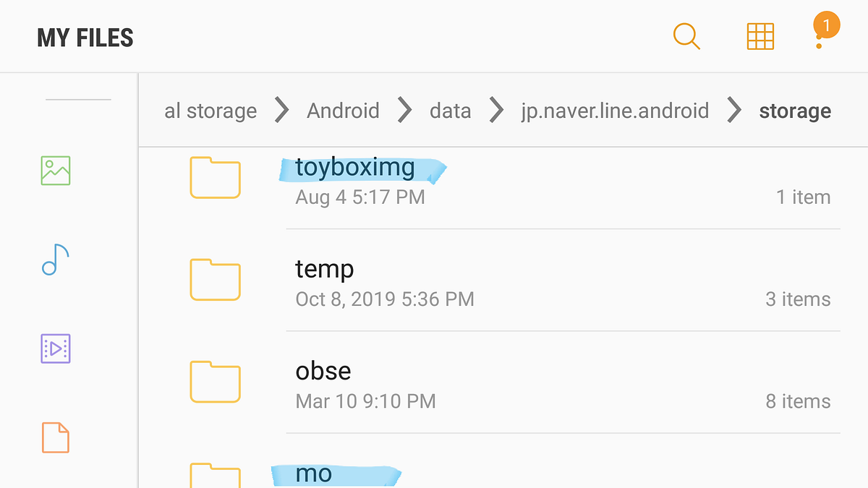868x488 pixels.
Task: Open the Images category in sidebar
Action: tap(56, 171)
